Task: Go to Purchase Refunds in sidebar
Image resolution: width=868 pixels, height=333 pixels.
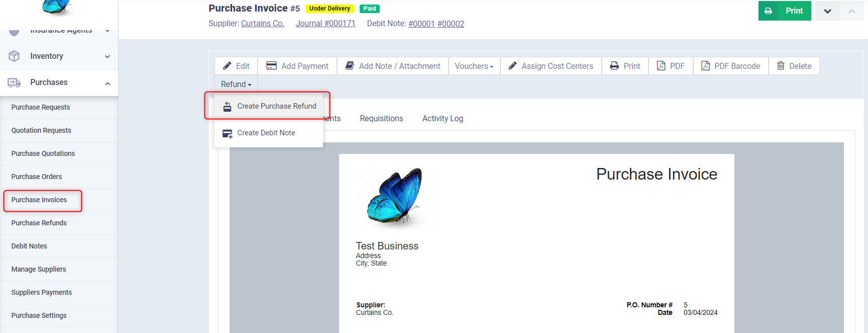Action: click(39, 223)
